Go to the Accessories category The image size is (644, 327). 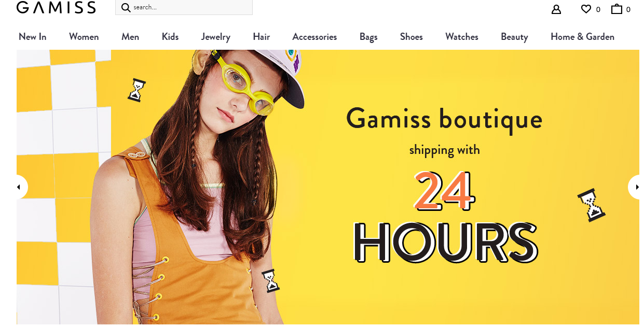[314, 37]
